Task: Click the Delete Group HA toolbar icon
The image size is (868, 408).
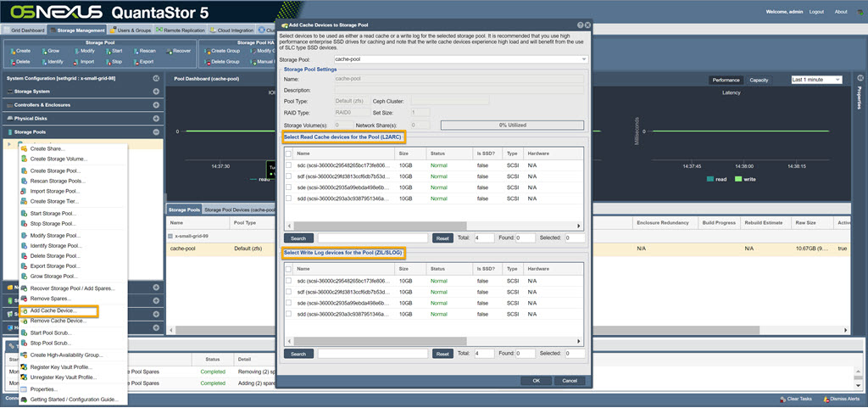Action: pyautogui.click(x=207, y=62)
